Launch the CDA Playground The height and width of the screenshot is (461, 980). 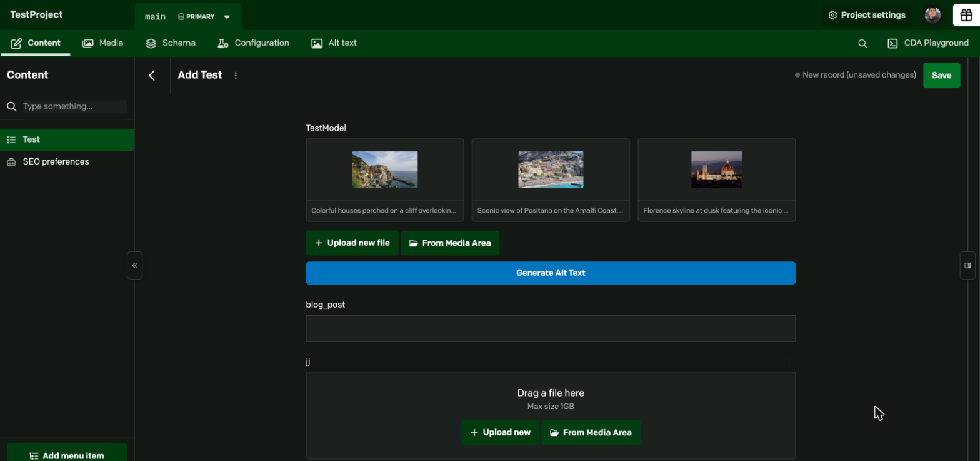(928, 43)
